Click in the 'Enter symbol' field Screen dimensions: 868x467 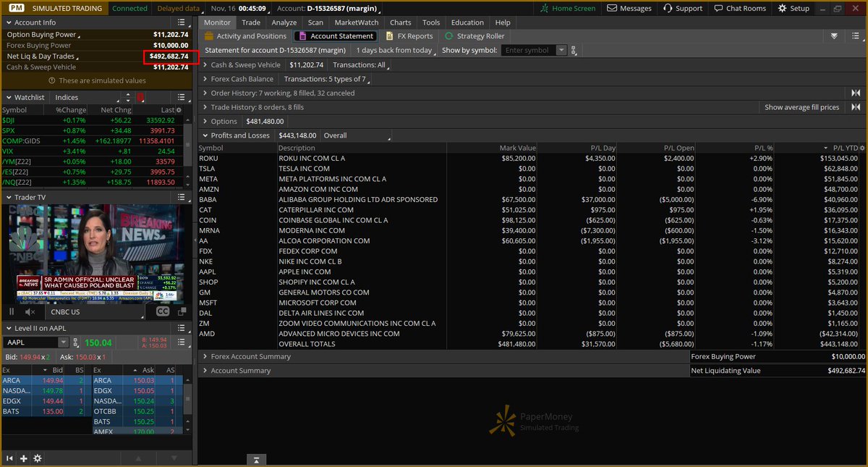click(529, 51)
